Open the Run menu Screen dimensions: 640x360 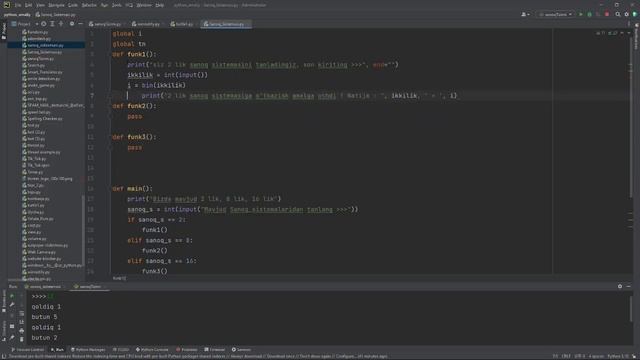[104, 5]
